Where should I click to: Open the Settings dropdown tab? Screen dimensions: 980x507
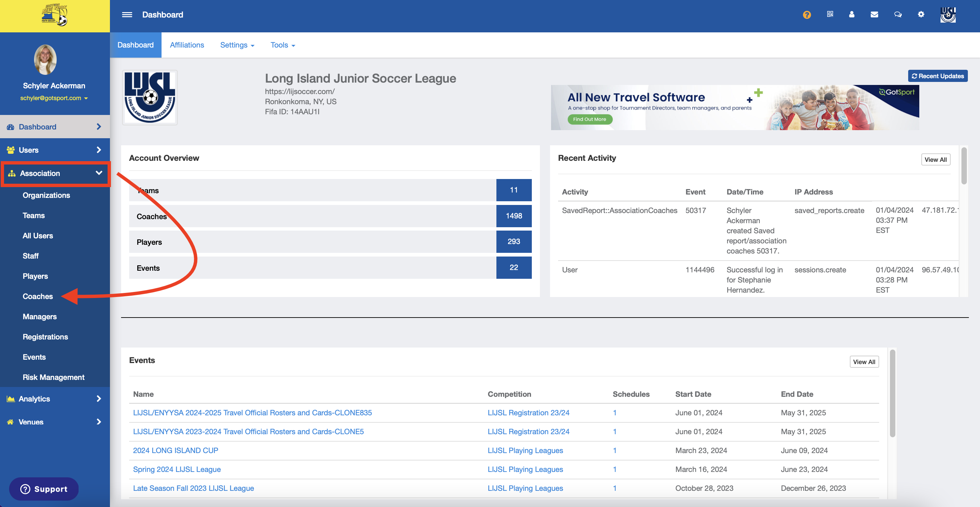click(x=237, y=45)
